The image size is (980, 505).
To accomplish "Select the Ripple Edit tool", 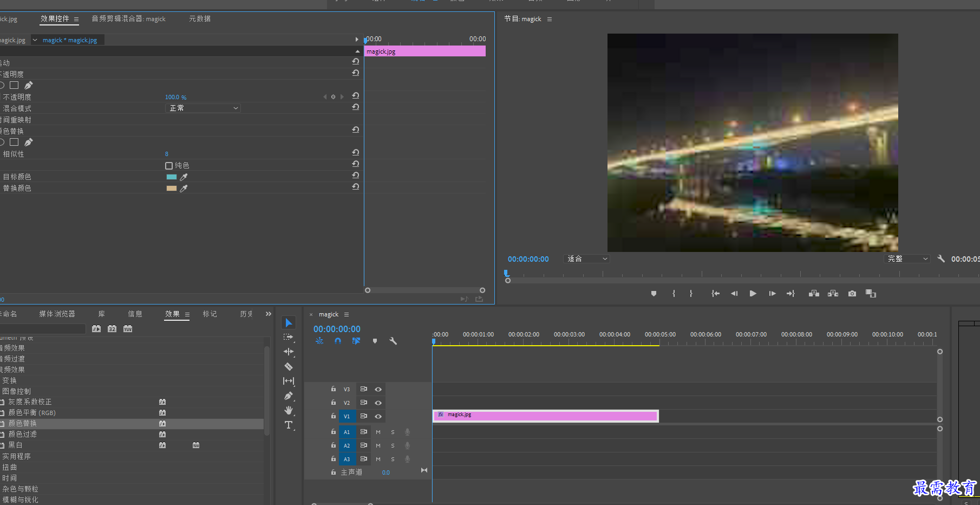I will tap(289, 352).
